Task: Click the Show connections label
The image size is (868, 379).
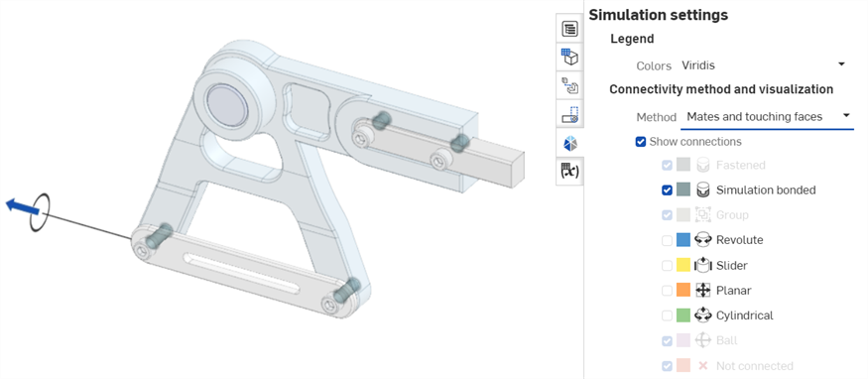Action: pyautogui.click(x=695, y=142)
